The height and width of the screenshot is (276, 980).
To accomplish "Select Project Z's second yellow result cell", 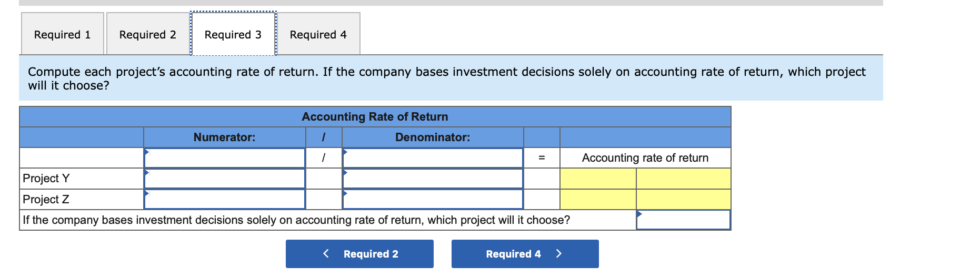I will pyautogui.click(x=683, y=200).
